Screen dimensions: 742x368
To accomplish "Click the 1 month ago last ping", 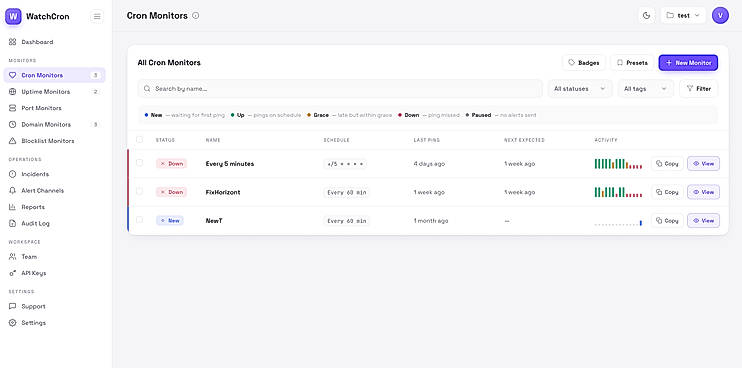I will pos(431,220).
